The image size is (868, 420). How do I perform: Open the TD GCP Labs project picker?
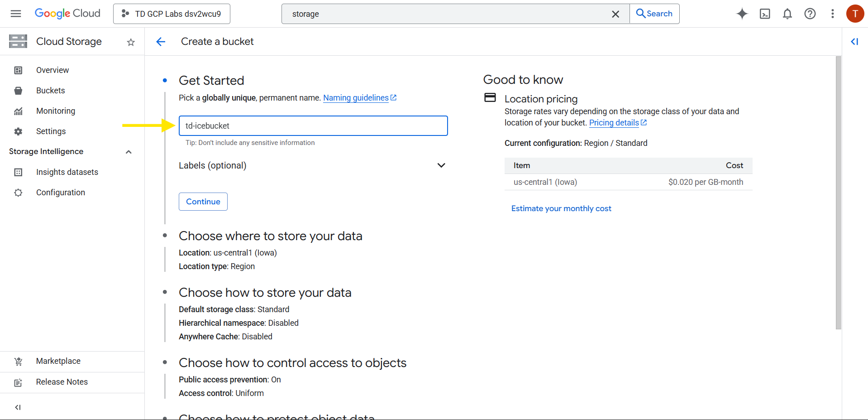click(x=172, y=14)
